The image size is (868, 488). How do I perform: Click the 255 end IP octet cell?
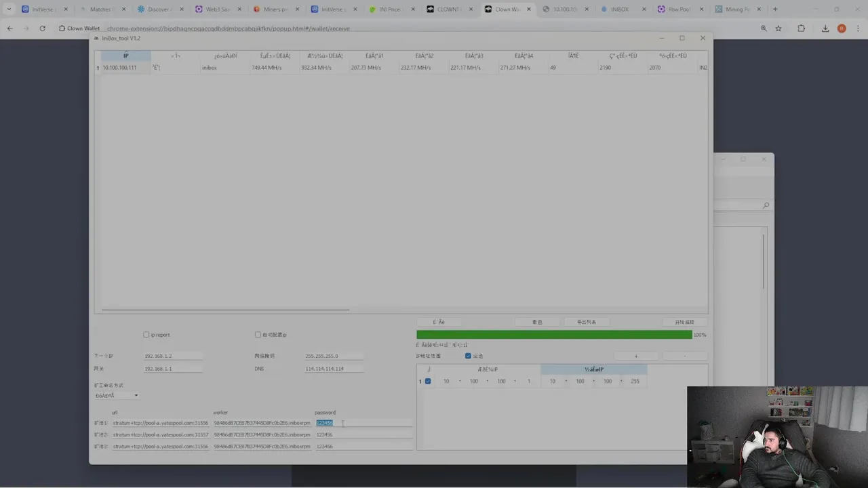coord(635,381)
